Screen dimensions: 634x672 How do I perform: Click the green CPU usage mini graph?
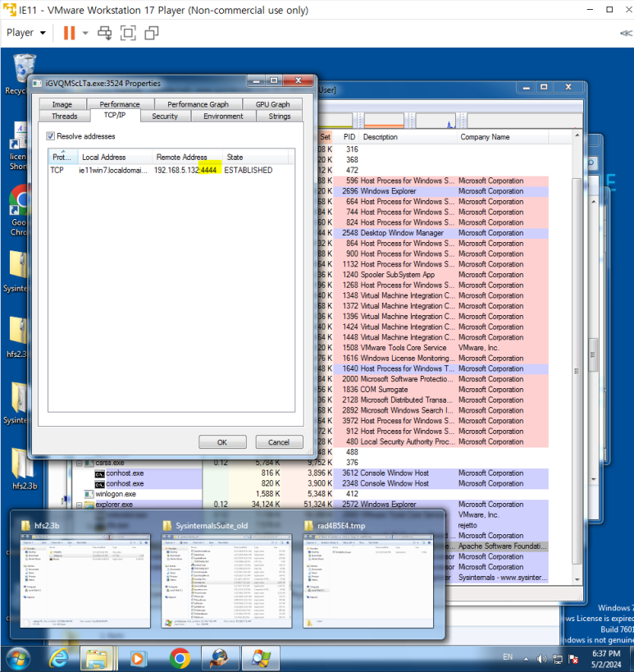coord(335,120)
